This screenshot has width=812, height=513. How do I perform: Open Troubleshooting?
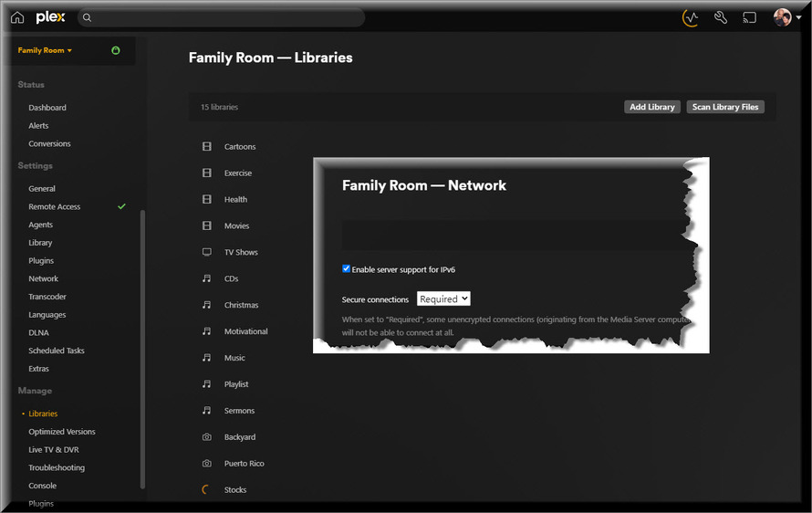(x=57, y=468)
